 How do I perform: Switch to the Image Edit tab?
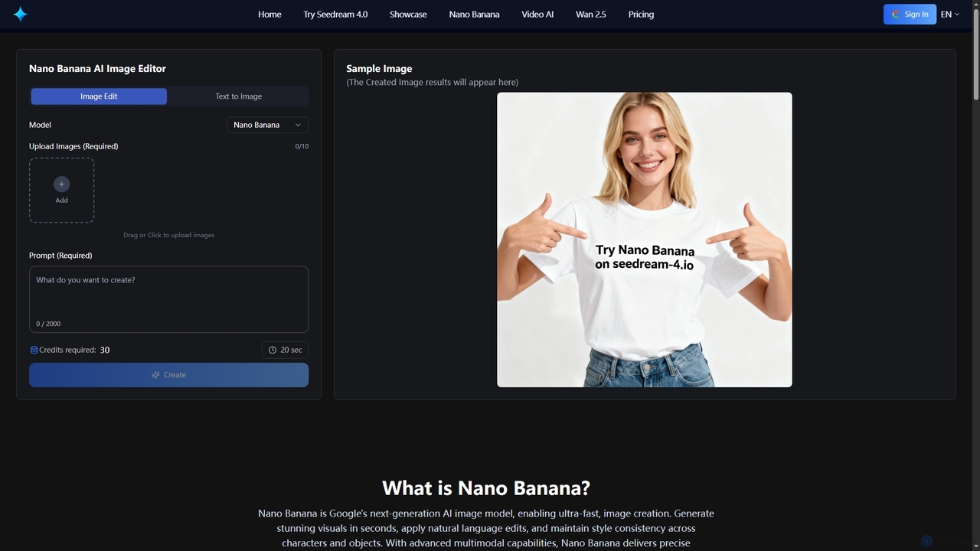tap(99, 96)
